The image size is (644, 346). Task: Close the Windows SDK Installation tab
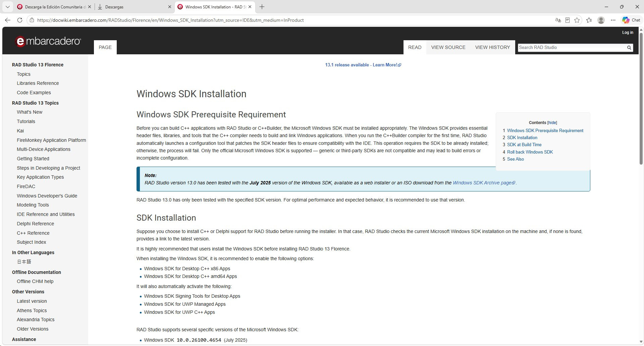pos(250,7)
